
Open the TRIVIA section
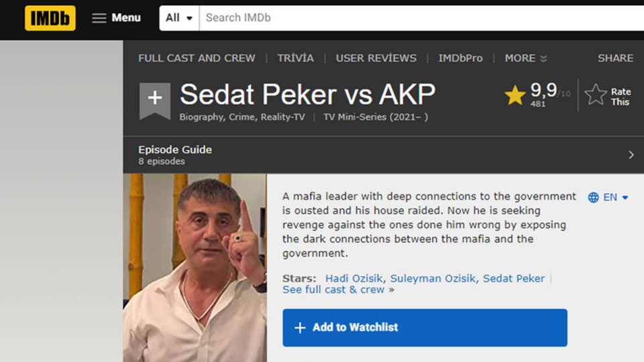pyautogui.click(x=295, y=58)
